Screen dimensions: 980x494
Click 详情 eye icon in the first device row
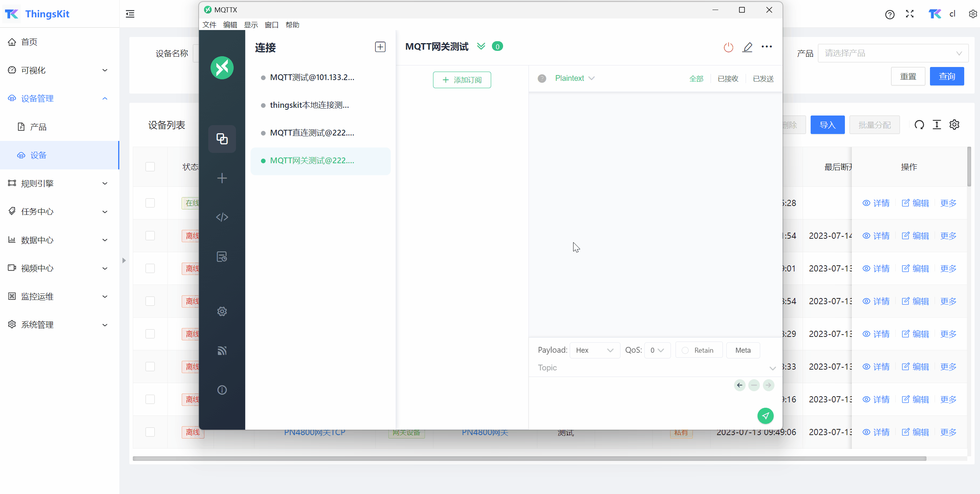click(866, 203)
